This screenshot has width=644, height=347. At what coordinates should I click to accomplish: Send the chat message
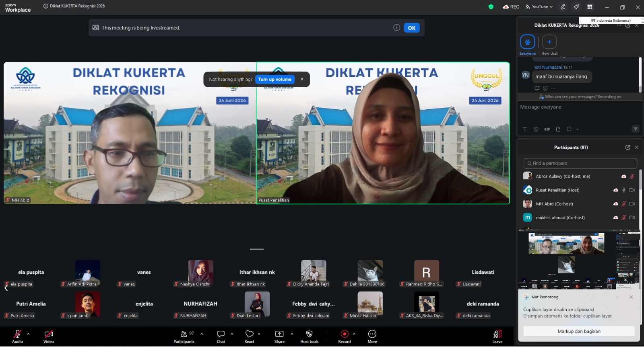tap(635, 129)
